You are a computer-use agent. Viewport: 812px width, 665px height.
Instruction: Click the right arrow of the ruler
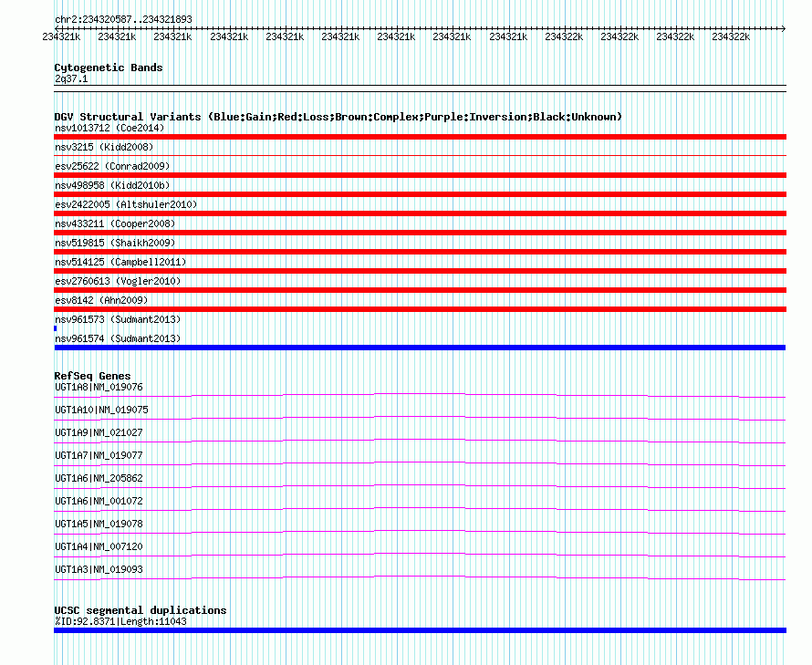tap(784, 29)
